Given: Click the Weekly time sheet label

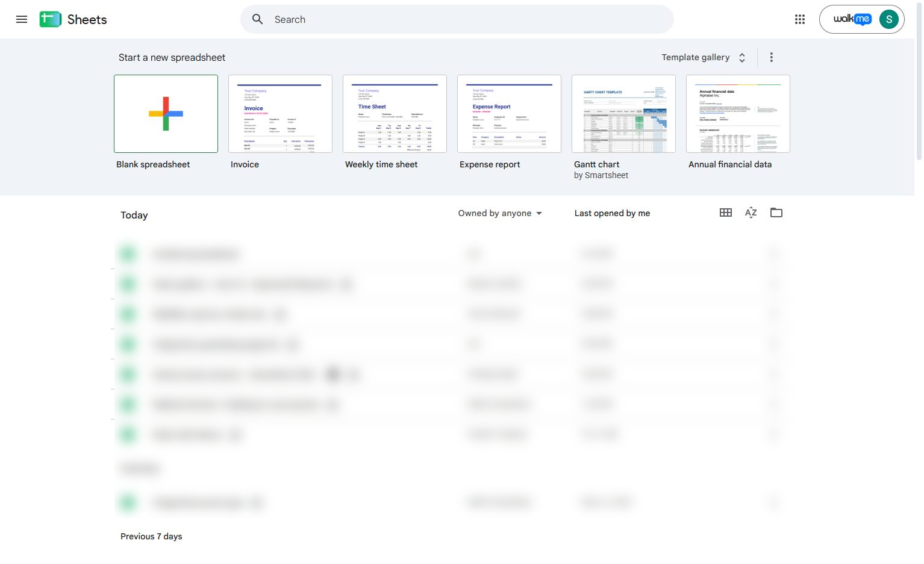Looking at the screenshot, I should 381,164.
